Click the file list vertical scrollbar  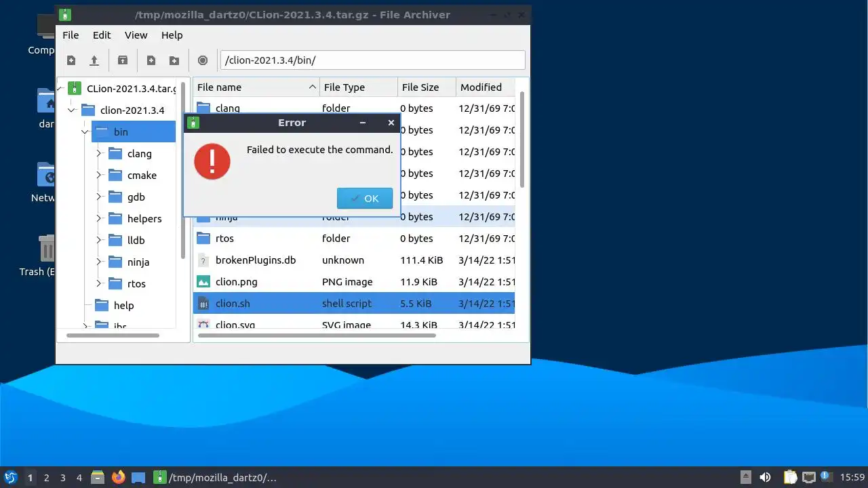tap(521, 141)
